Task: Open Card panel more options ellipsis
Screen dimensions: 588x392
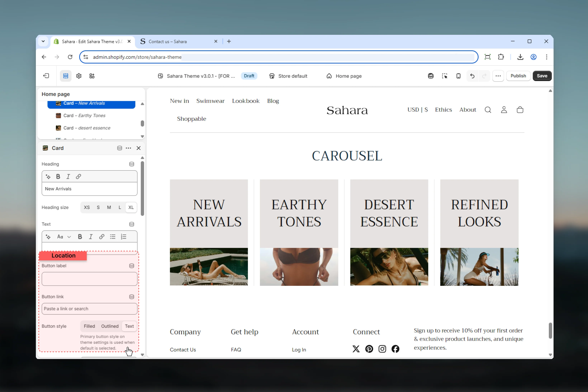Action: coord(128,148)
